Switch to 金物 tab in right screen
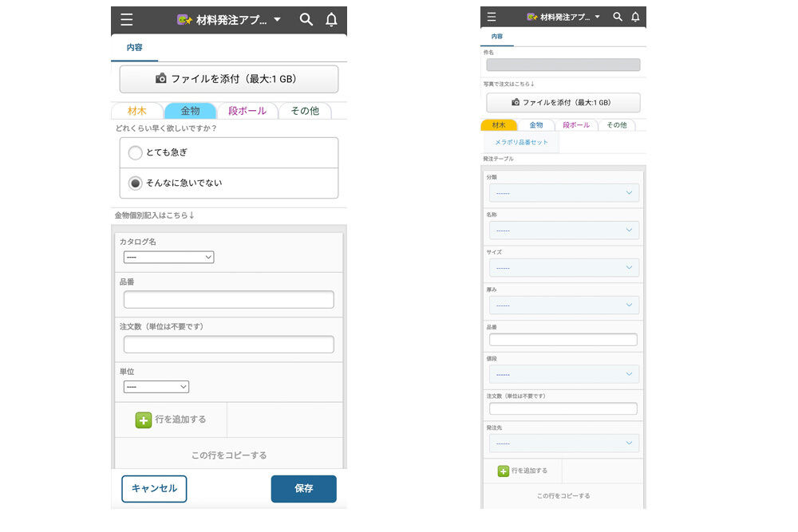 pos(536,125)
